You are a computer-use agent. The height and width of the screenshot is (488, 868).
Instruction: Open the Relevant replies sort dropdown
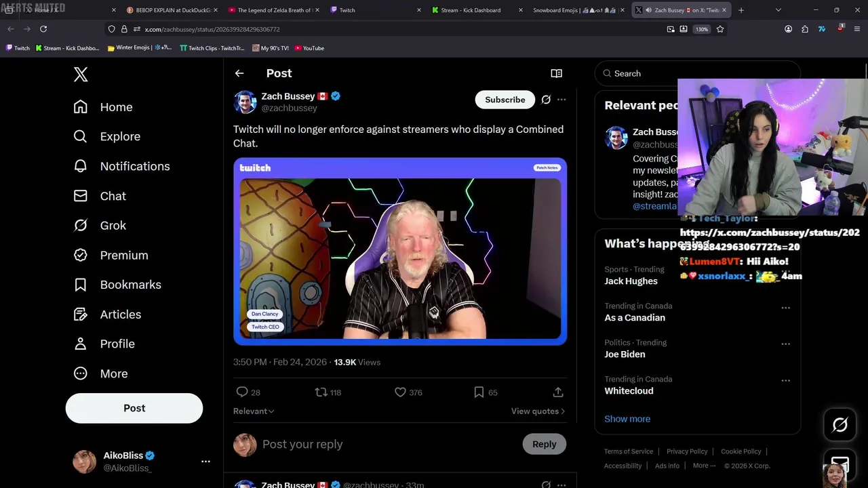tap(254, 411)
